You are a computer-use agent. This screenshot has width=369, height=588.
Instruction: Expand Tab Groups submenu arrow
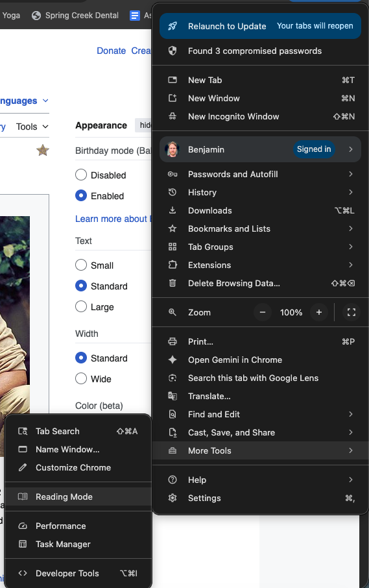click(x=351, y=247)
